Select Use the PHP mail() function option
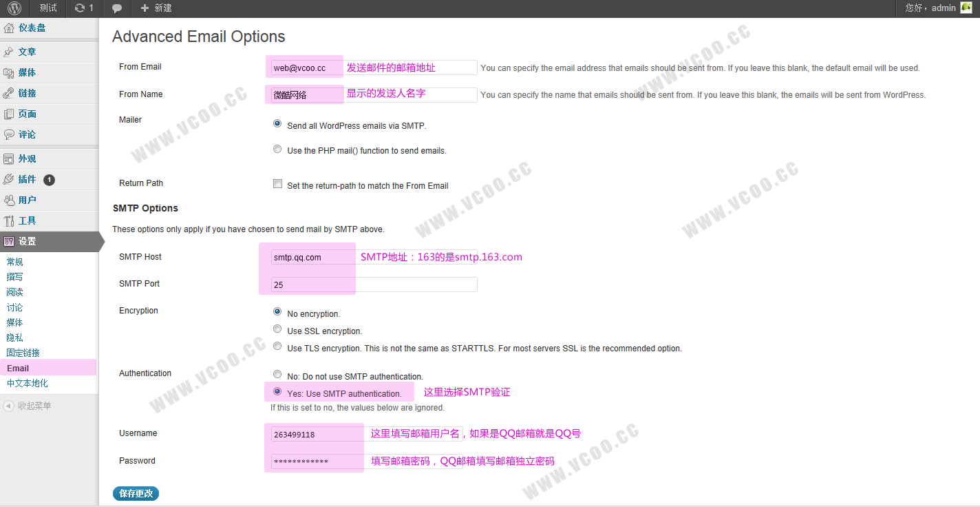 tap(277, 149)
